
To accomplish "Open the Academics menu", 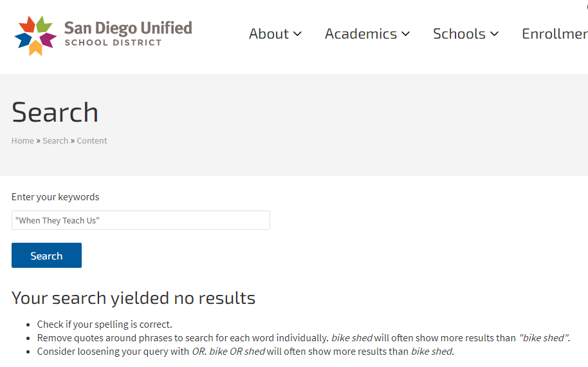I will click(x=361, y=33).
